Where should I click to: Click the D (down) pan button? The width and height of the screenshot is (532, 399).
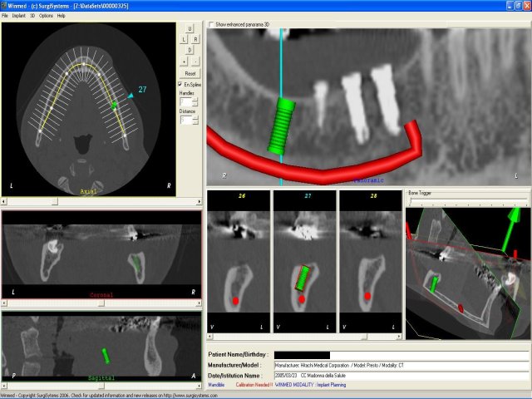point(190,50)
